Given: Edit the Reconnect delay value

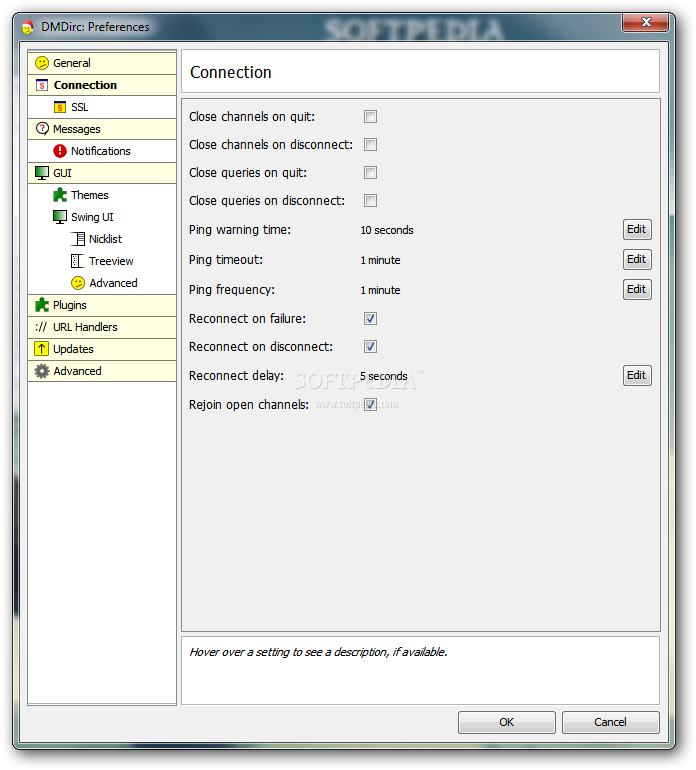Looking at the screenshot, I should [x=637, y=375].
